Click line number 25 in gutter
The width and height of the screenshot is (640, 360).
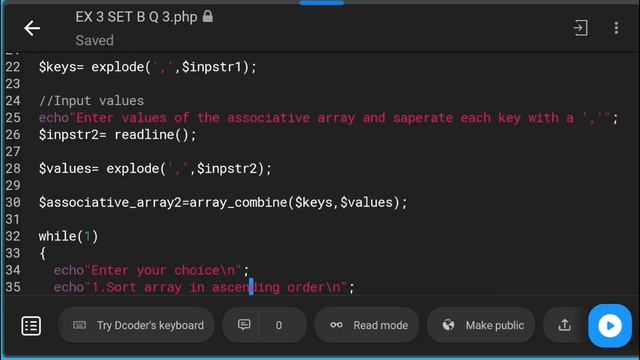tap(13, 118)
